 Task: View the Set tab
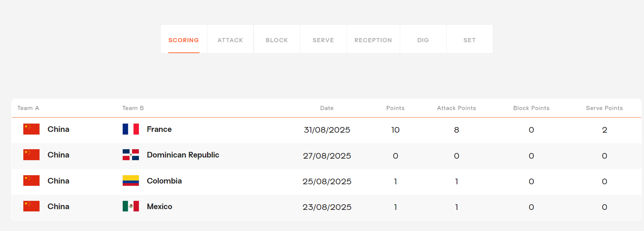click(x=469, y=40)
